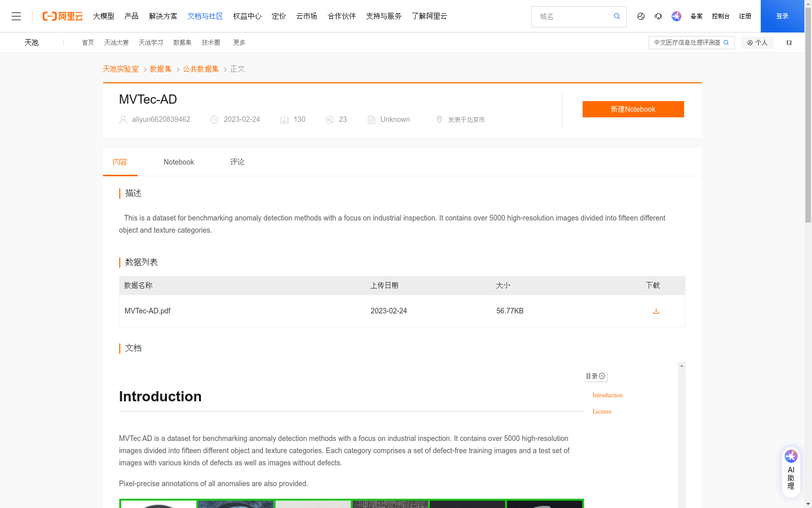Image resolution: width=812 pixels, height=508 pixels.
Task: Open 大模型 top menu
Action: click(x=104, y=16)
